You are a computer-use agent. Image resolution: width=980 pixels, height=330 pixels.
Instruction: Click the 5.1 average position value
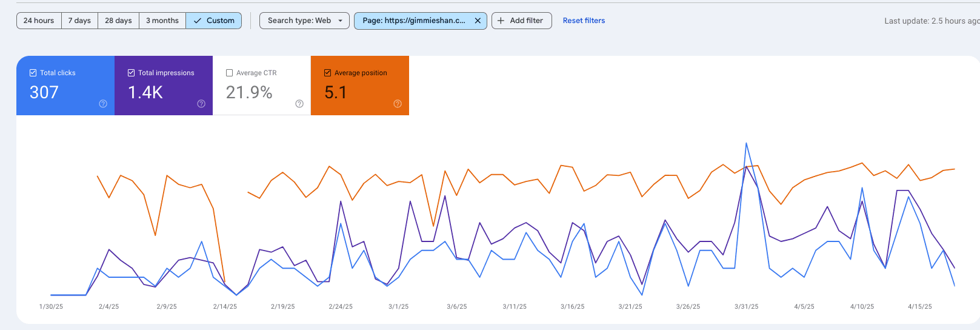336,92
